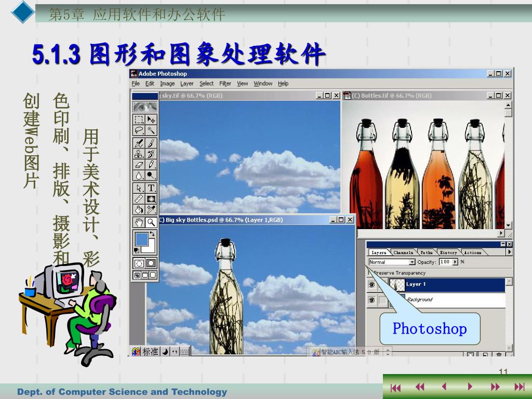The image size is (532, 399).
Task: Select the Eyedropper tool
Action: tap(151, 210)
